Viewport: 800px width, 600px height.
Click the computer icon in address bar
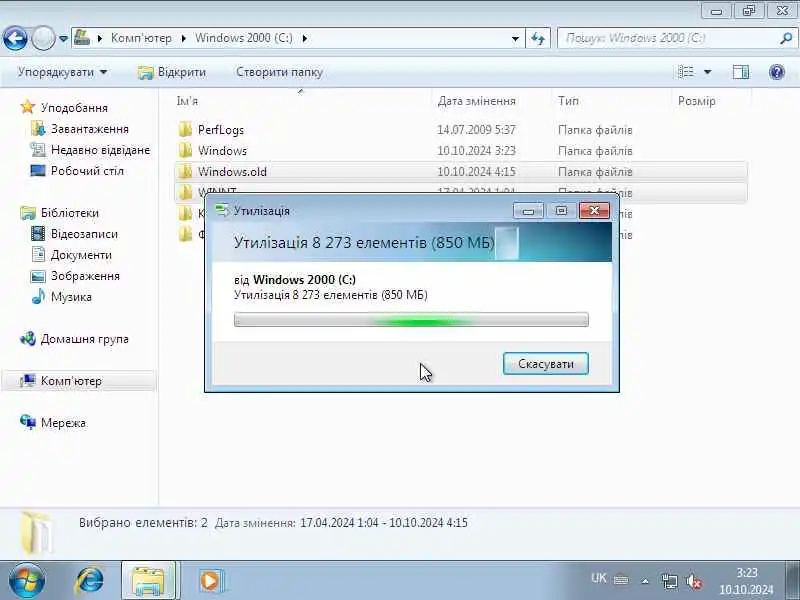(82, 37)
